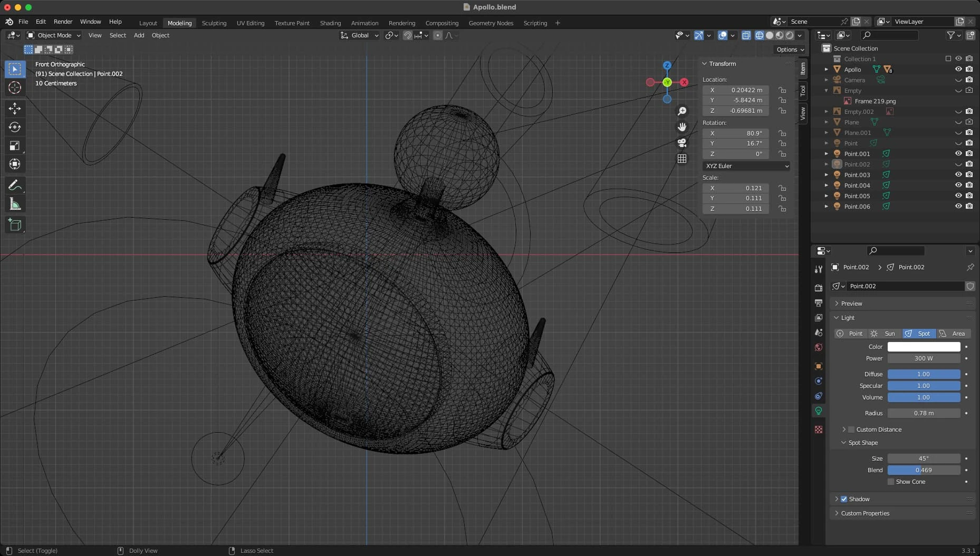Choose the Measure tool
The width and height of the screenshot is (980, 556).
pyautogui.click(x=15, y=204)
